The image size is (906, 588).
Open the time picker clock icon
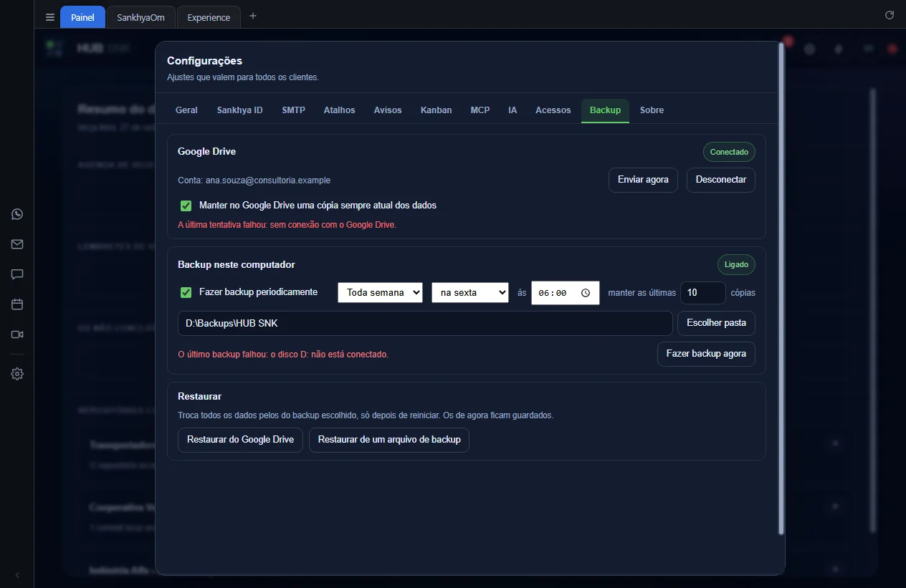click(586, 293)
